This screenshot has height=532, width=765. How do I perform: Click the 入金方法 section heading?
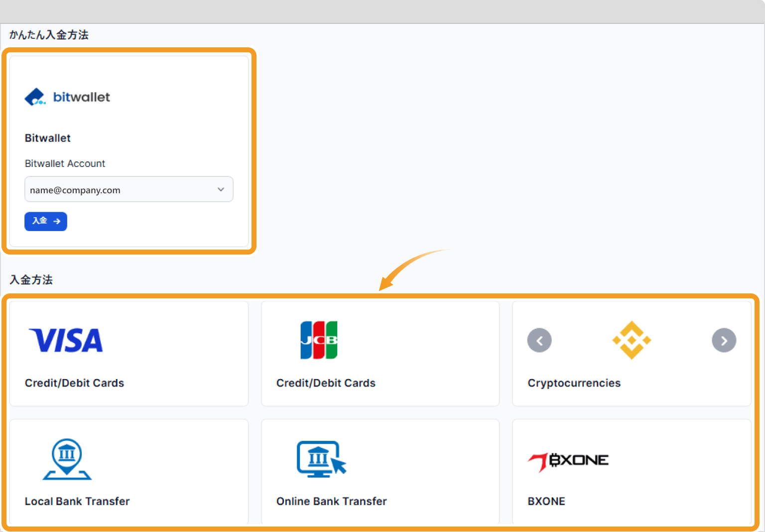click(x=31, y=280)
